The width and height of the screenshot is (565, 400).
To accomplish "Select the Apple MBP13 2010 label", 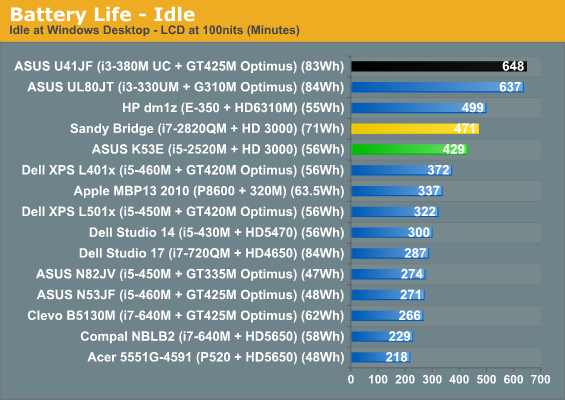I will (x=209, y=191).
